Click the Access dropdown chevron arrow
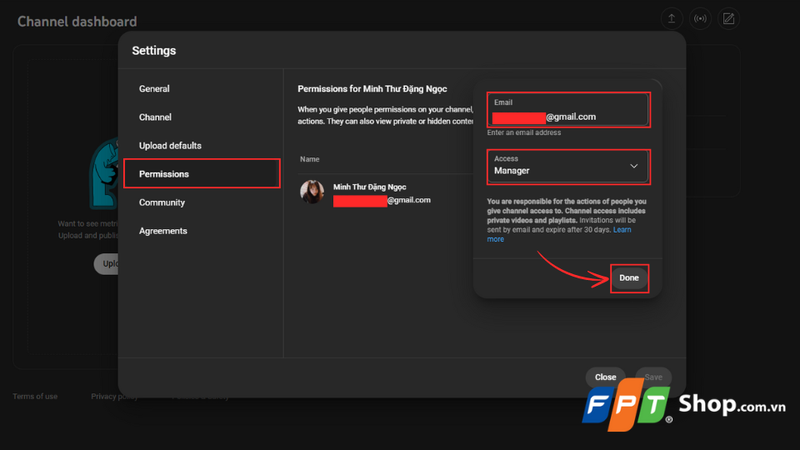 (634, 166)
